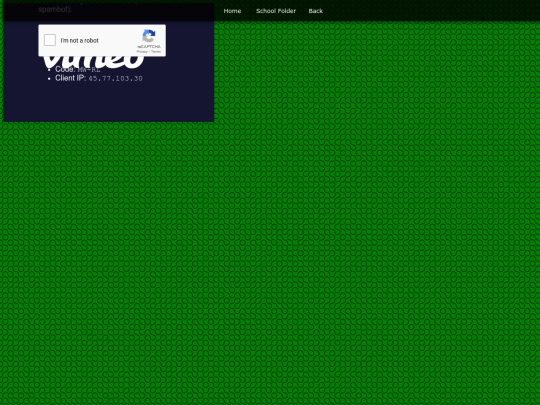Open the Home menu item

(x=232, y=11)
